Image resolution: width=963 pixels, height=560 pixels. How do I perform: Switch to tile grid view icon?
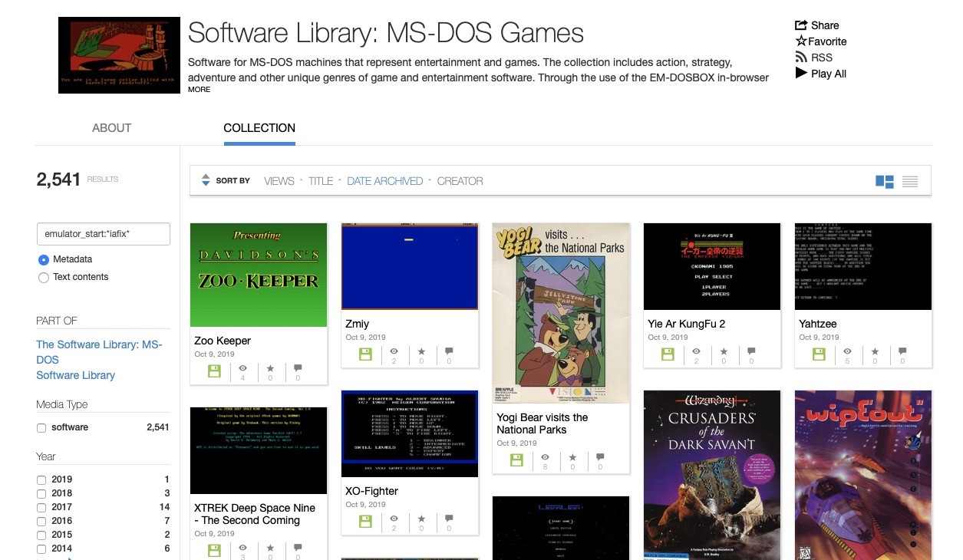point(885,182)
